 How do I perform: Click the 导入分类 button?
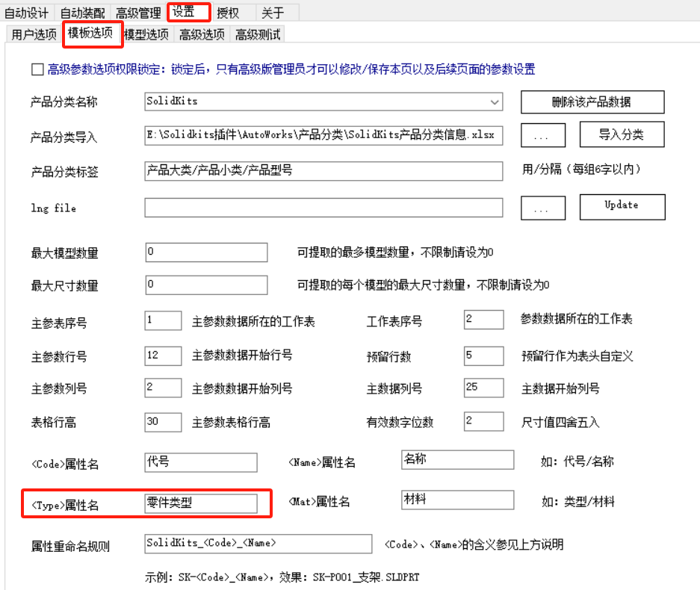point(622,134)
